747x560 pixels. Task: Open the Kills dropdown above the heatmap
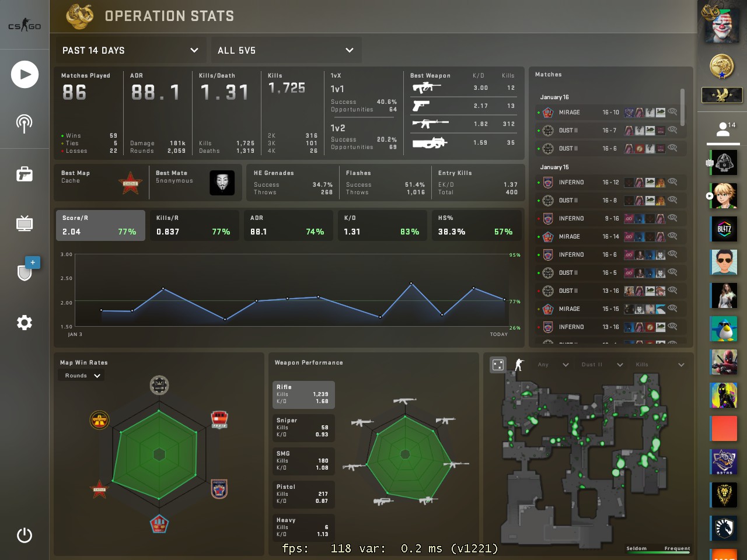pyautogui.click(x=660, y=365)
